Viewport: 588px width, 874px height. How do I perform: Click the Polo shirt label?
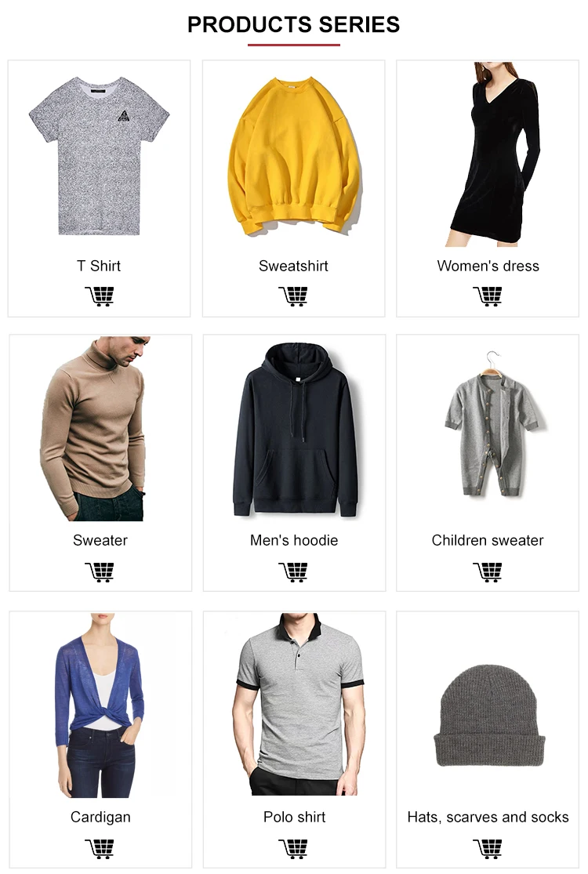click(x=294, y=817)
